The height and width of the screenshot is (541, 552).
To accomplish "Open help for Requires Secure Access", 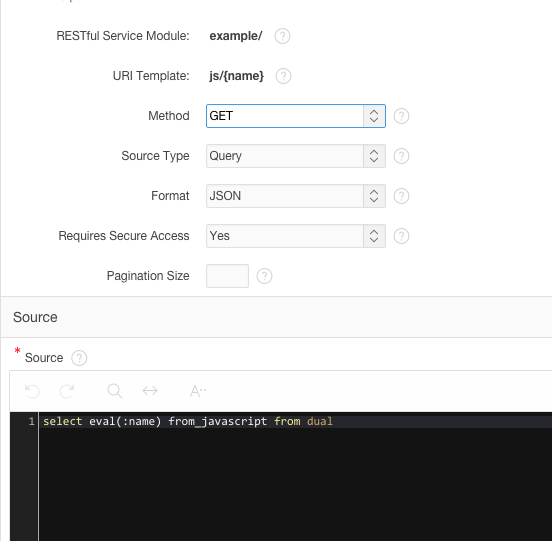I will coord(401,236).
